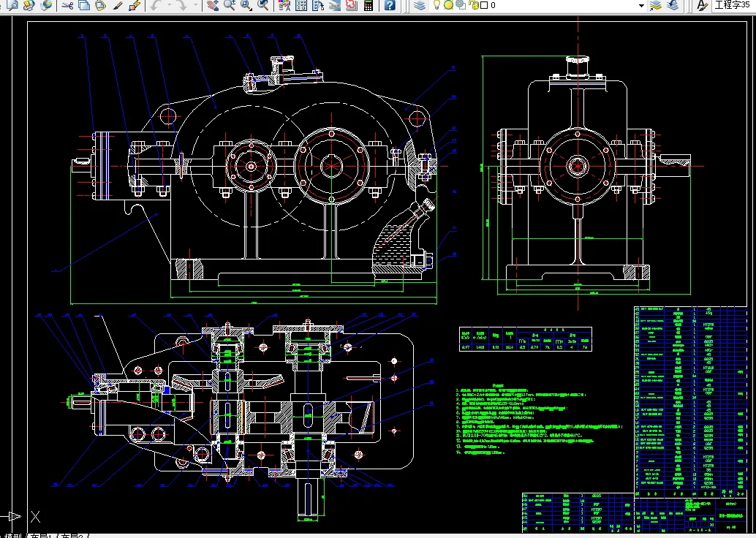Click the Redo arrow icon

tap(182, 5)
